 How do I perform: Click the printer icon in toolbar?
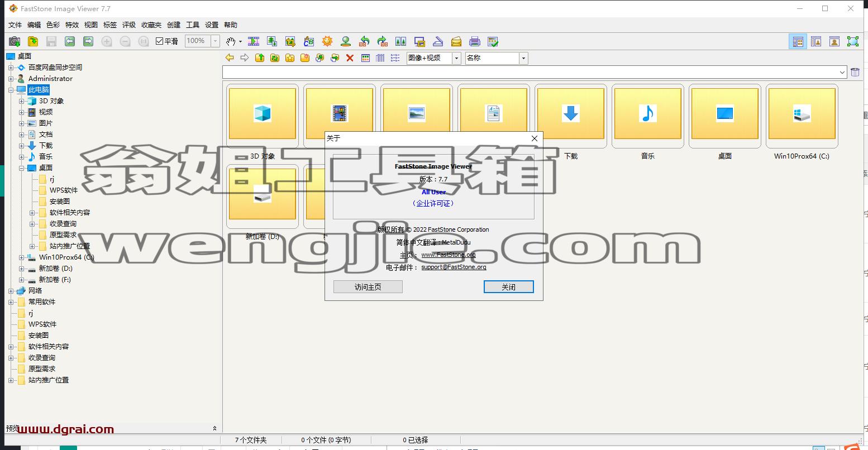click(x=475, y=41)
